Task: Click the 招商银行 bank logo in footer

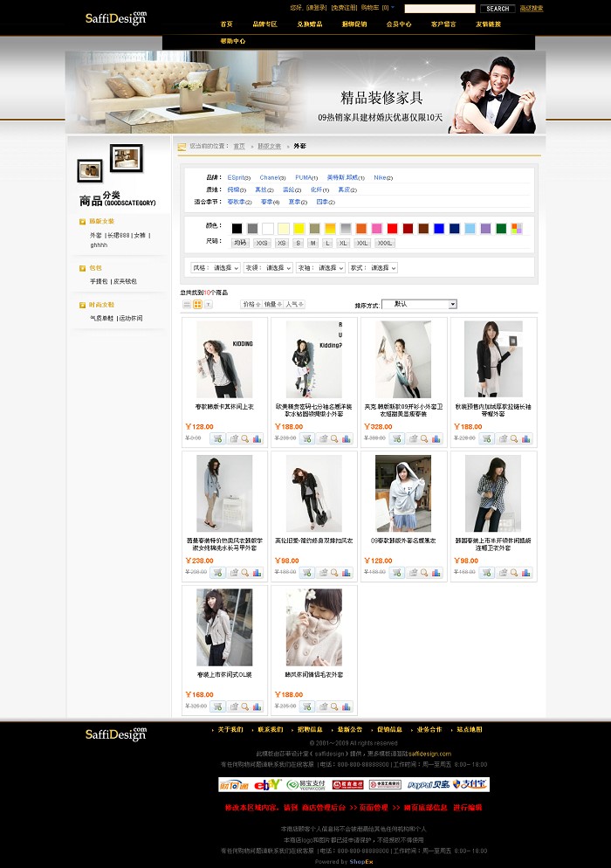Action: (x=347, y=784)
